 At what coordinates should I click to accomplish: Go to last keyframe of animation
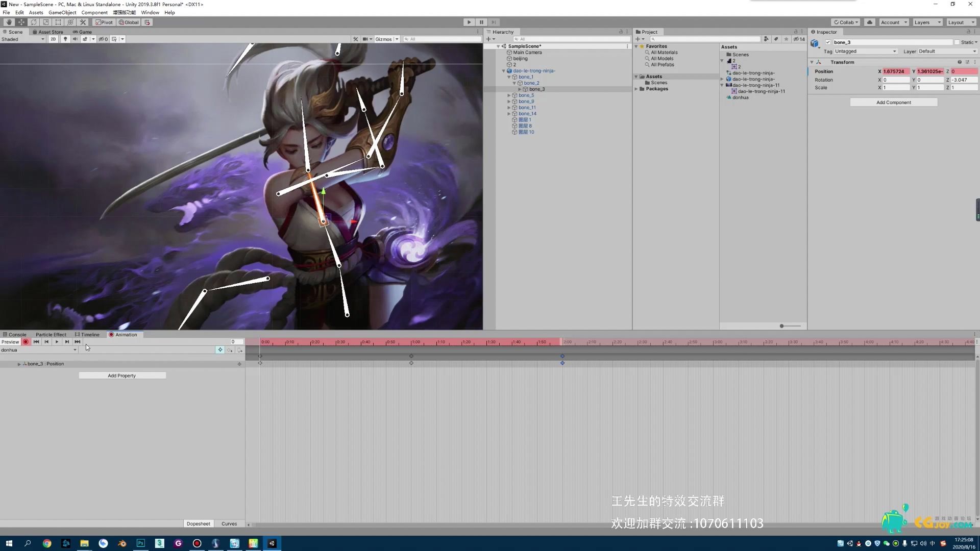pyautogui.click(x=77, y=342)
